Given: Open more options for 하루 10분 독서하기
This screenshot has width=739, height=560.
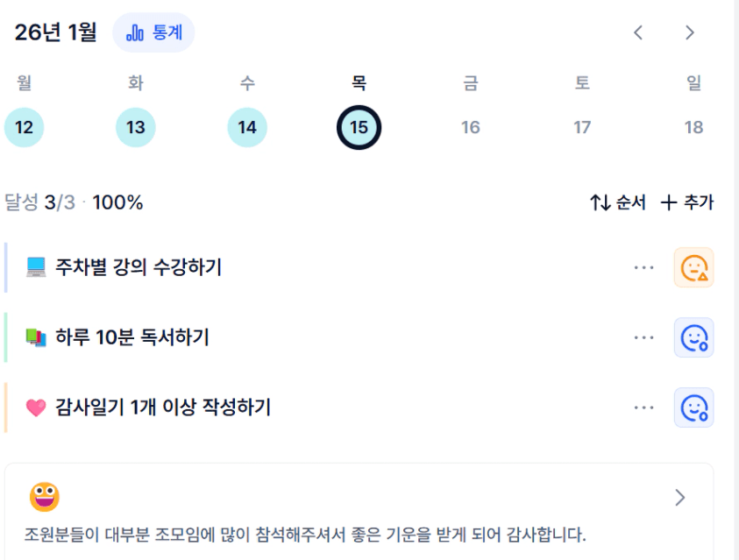Looking at the screenshot, I should (x=643, y=337).
